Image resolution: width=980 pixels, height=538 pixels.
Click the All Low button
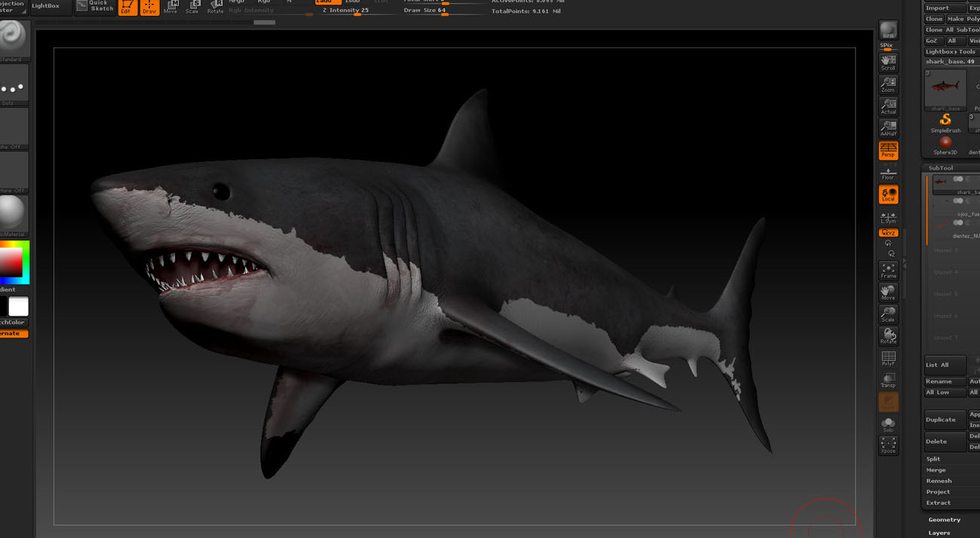pyautogui.click(x=945, y=393)
